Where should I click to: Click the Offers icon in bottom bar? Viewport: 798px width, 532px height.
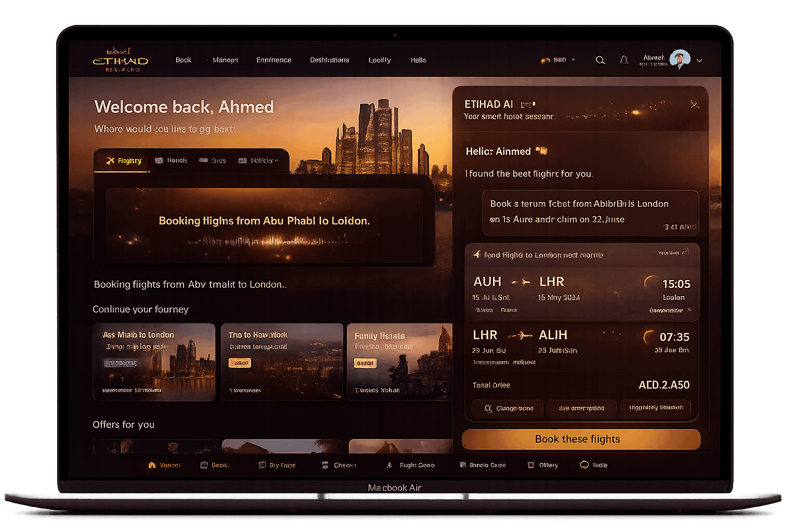(530, 465)
